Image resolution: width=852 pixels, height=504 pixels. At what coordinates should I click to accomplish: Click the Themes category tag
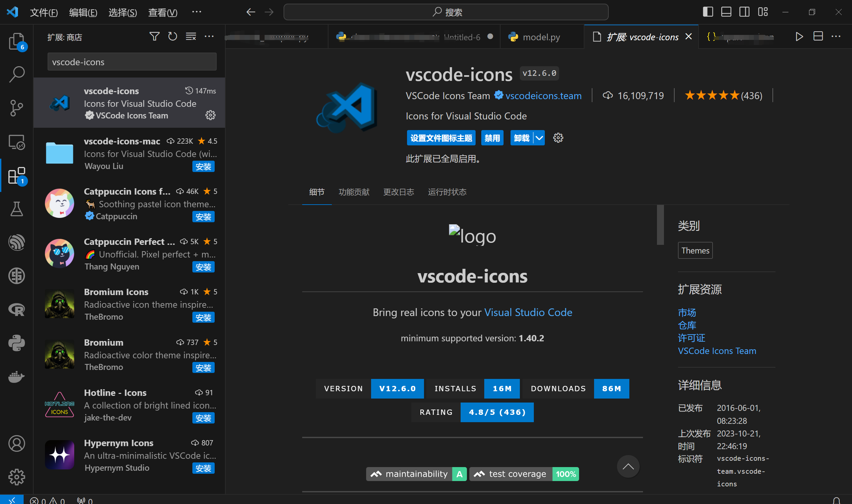[695, 250]
